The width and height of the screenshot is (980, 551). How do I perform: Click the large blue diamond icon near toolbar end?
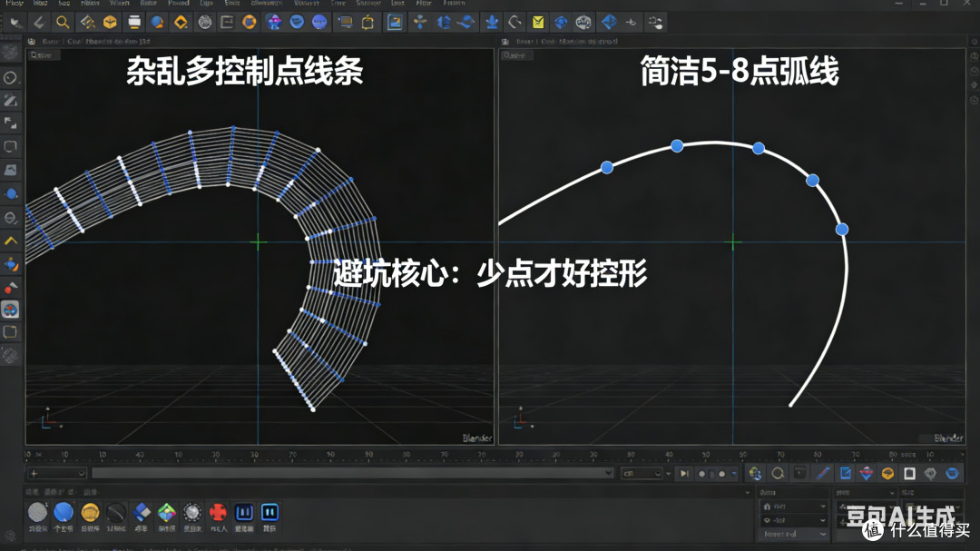(x=609, y=22)
